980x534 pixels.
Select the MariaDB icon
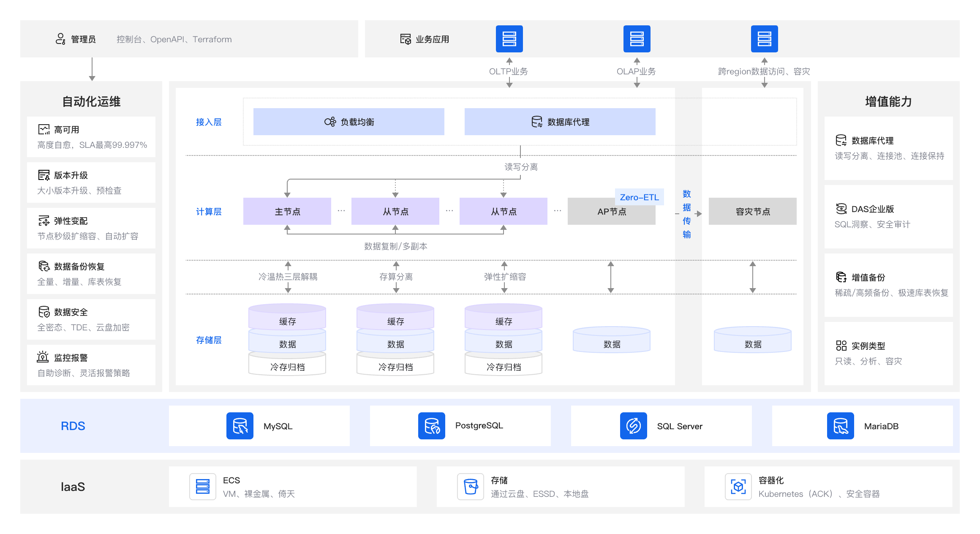(x=841, y=426)
